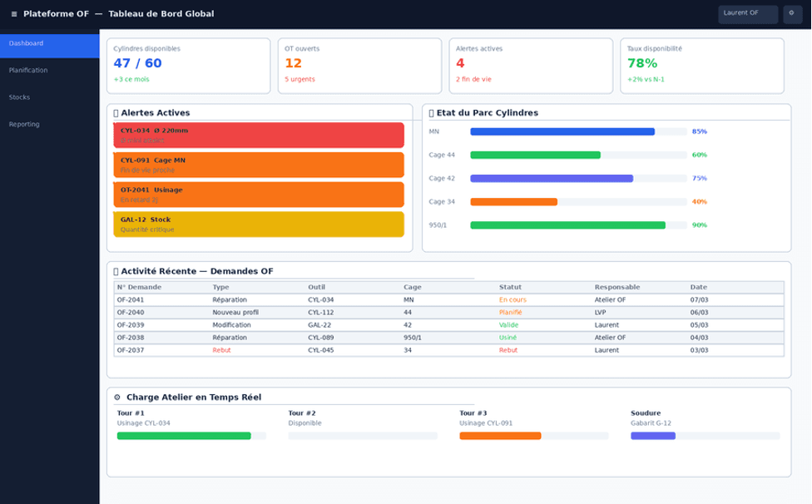Open the CYL-091 Cage MN alert

pos(259,165)
